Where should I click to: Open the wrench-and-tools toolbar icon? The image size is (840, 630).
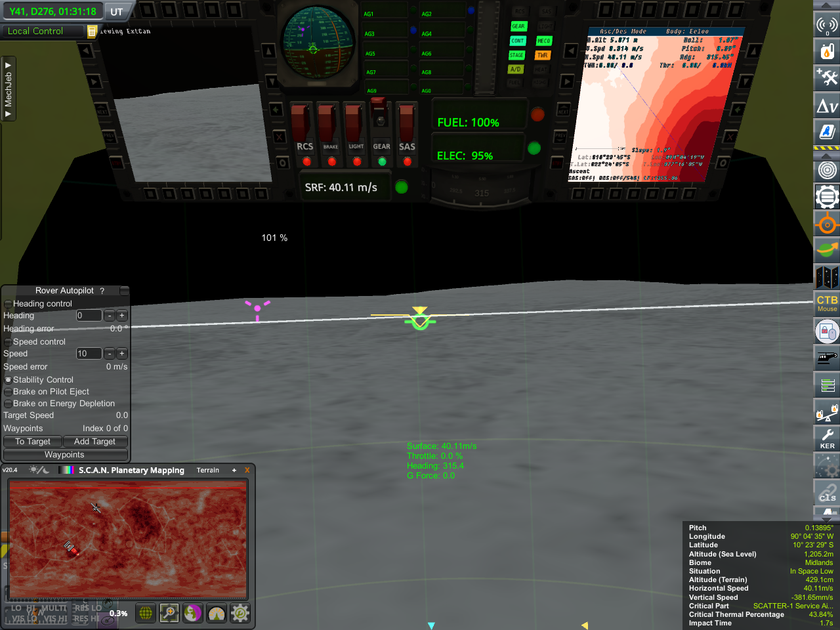click(827, 77)
